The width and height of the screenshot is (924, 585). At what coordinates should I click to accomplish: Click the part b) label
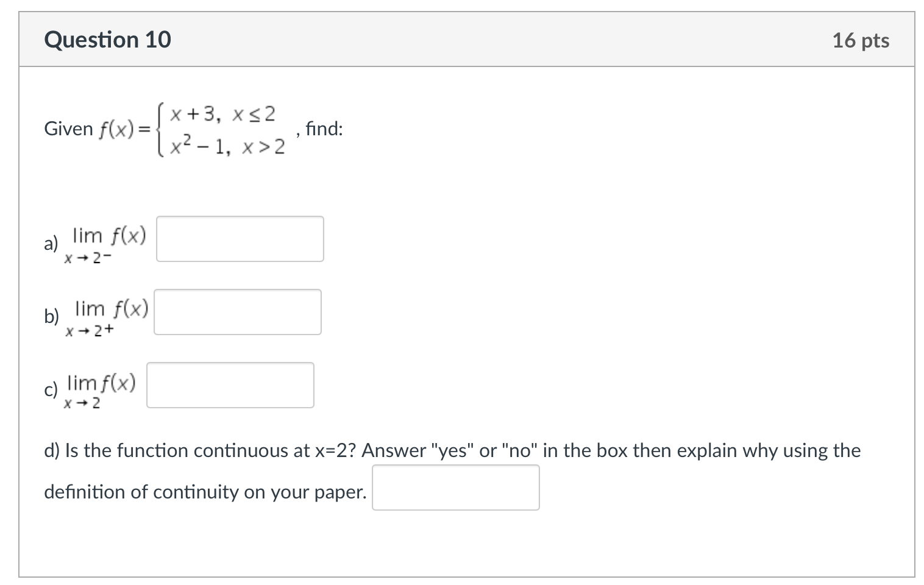click(52, 317)
